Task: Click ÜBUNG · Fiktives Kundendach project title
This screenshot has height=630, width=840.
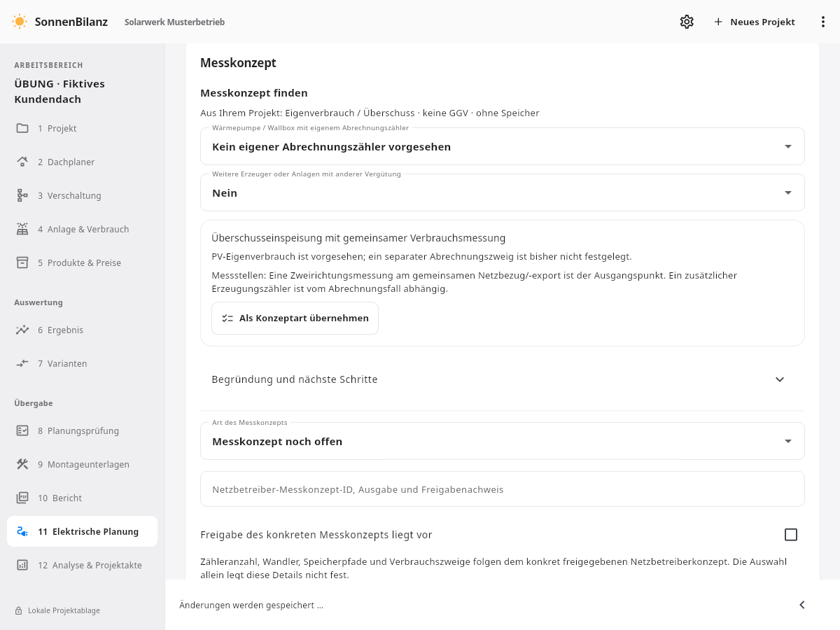Action: click(x=59, y=92)
